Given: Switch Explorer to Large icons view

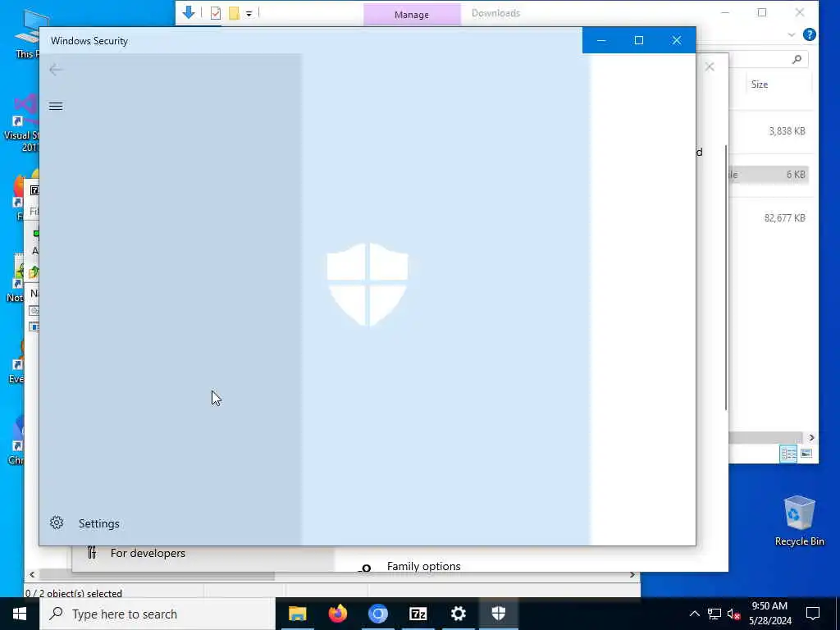Looking at the screenshot, I should 806,454.
